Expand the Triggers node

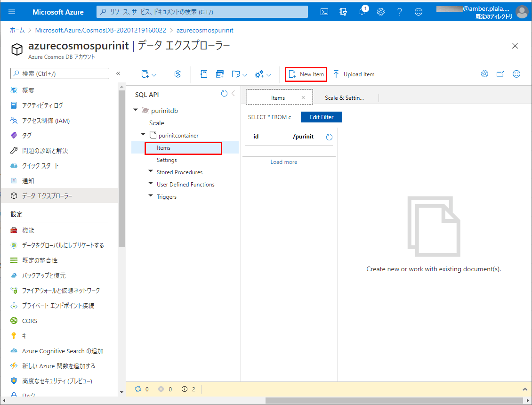click(151, 196)
